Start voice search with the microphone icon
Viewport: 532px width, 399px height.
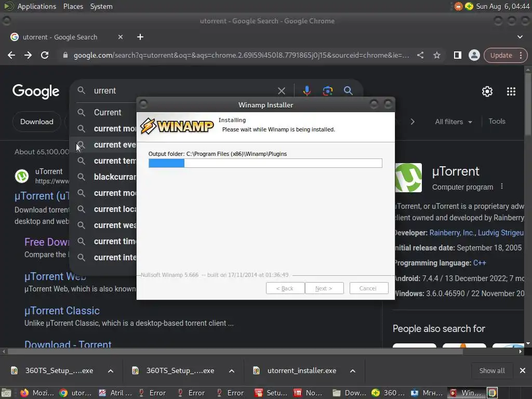pos(307,91)
